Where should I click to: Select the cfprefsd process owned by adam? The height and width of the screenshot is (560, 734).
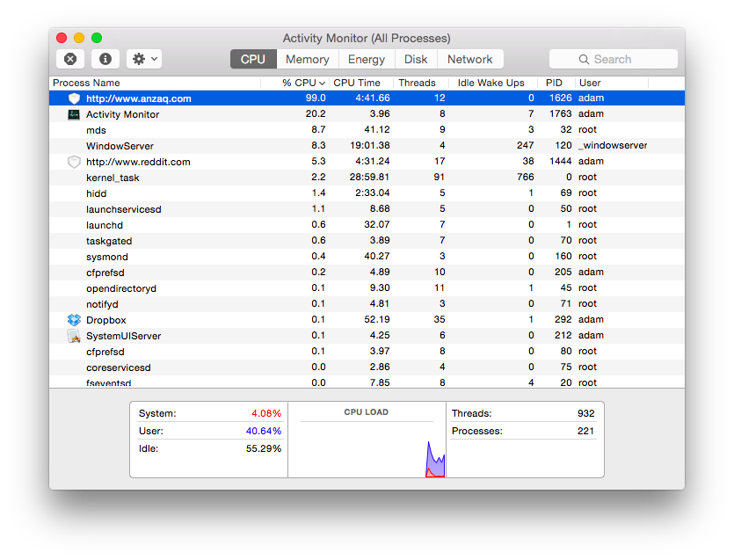[x=105, y=273]
